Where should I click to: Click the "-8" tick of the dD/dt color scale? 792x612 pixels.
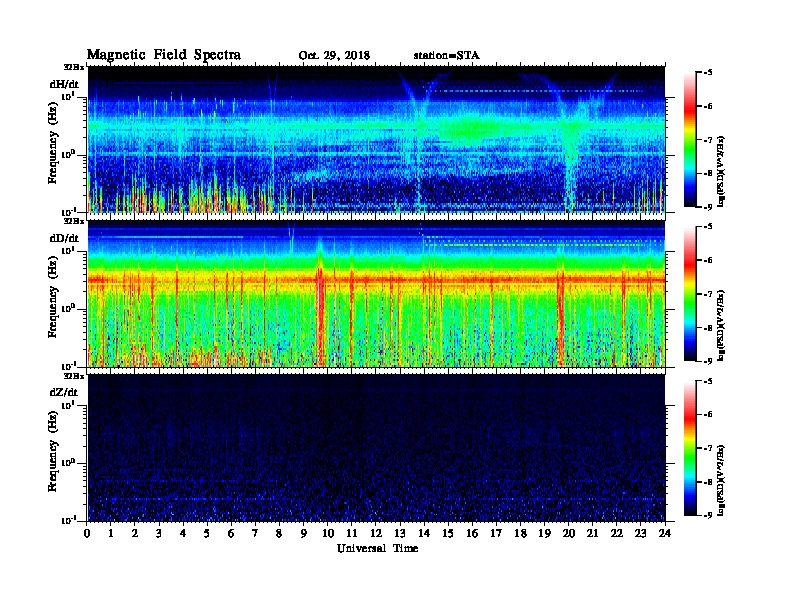[708, 328]
